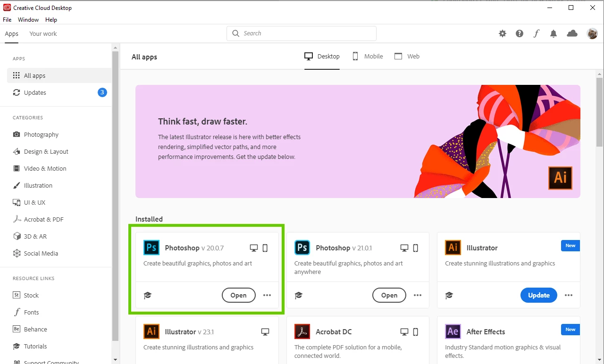Open more options for Photoshop v 21.0.1
This screenshot has height=364, width=604.
tap(418, 295)
